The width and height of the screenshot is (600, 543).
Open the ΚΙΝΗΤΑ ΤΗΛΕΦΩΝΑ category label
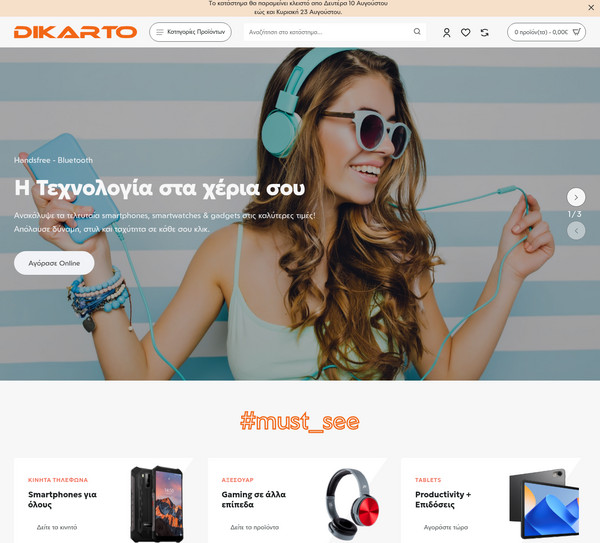pos(58,480)
